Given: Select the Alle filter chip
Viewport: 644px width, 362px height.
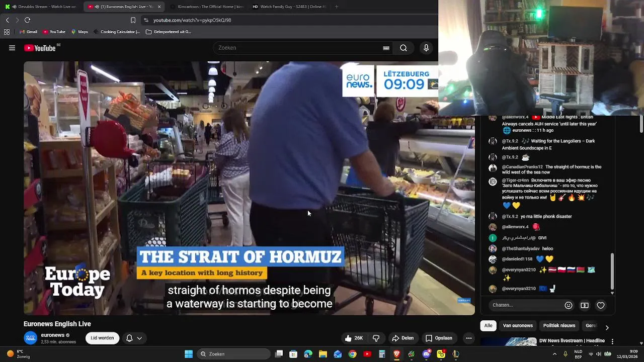Looking at the screenshot, I should 488,326.
